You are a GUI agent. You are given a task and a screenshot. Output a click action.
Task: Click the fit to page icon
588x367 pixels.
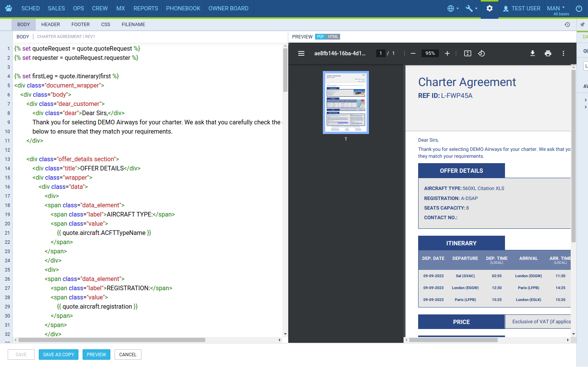pyautogui.click(x=467, y=53)
